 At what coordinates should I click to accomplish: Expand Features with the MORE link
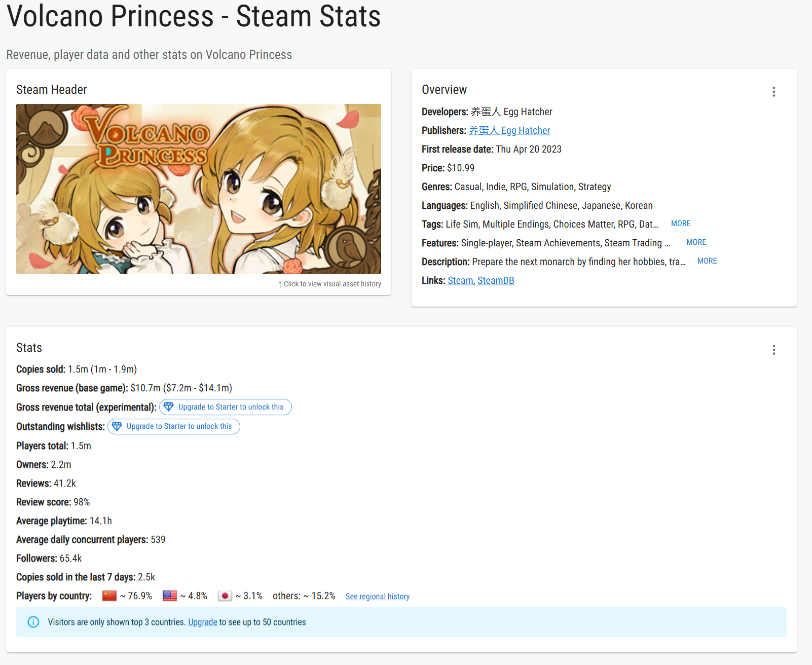696,242
